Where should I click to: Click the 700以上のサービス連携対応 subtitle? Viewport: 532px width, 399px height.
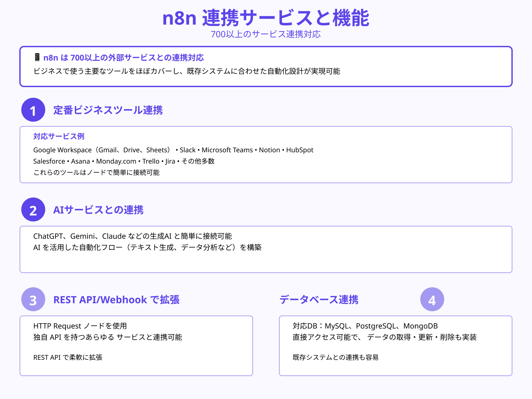[x=266, y=34]
